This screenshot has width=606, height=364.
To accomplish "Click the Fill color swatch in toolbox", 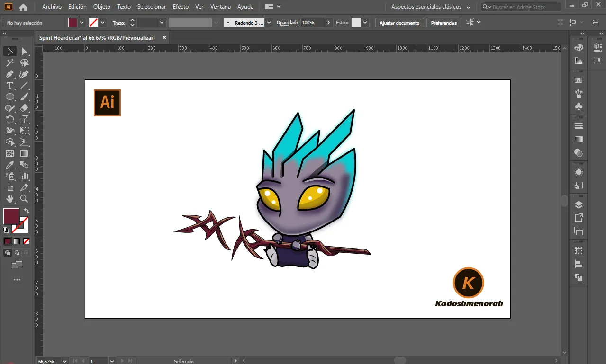I will pyautogui.click(x=11, y=216).
